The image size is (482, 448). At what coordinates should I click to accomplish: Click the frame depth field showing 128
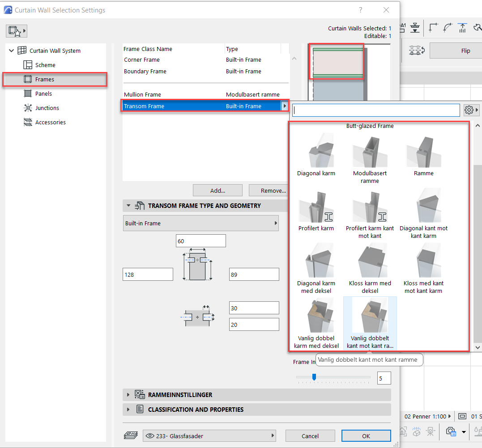click(x=148, y=275)
